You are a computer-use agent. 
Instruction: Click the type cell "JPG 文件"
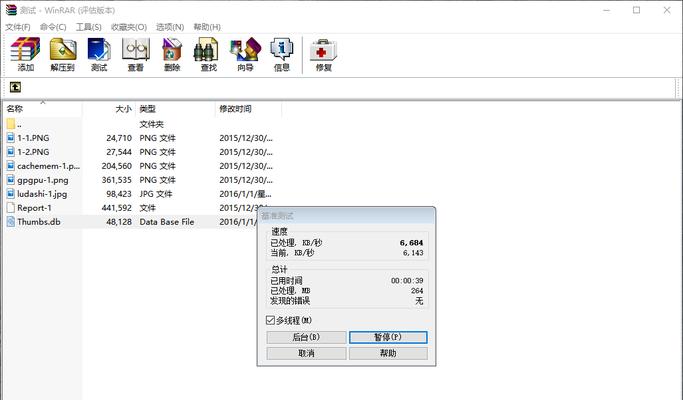click(156, 194)
